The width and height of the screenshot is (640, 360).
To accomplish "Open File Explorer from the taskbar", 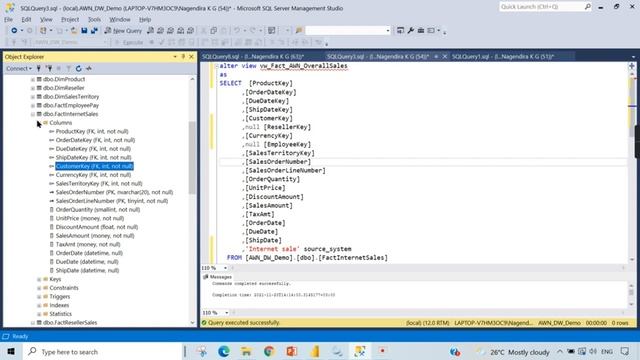I will click(246, 351).
